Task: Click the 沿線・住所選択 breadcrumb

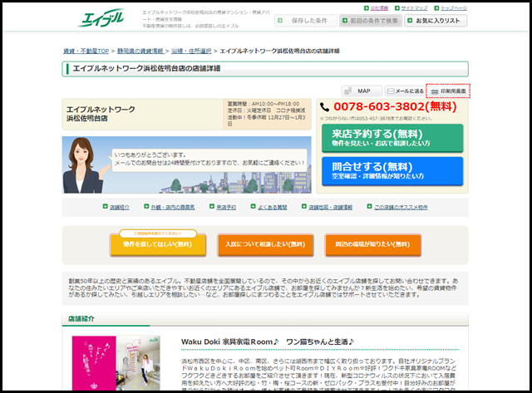Action: coord(191,52)
